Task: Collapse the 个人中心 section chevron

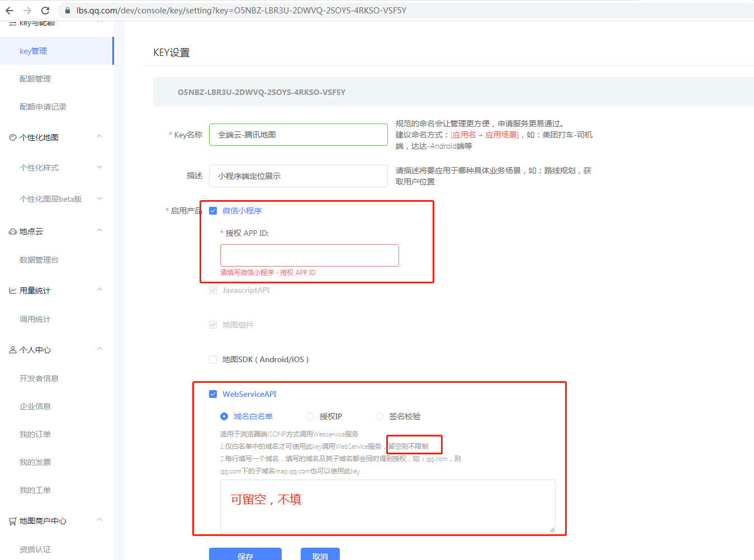Action: (99, 349)
